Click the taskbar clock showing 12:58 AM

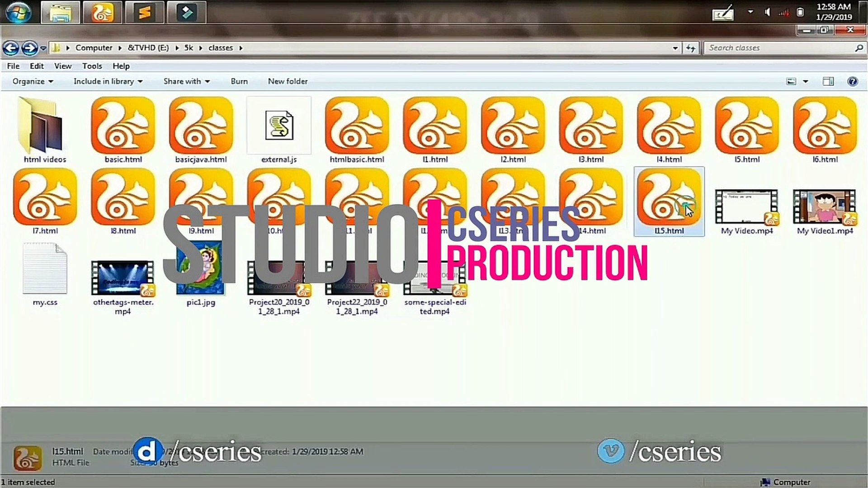tap(834, 12)
